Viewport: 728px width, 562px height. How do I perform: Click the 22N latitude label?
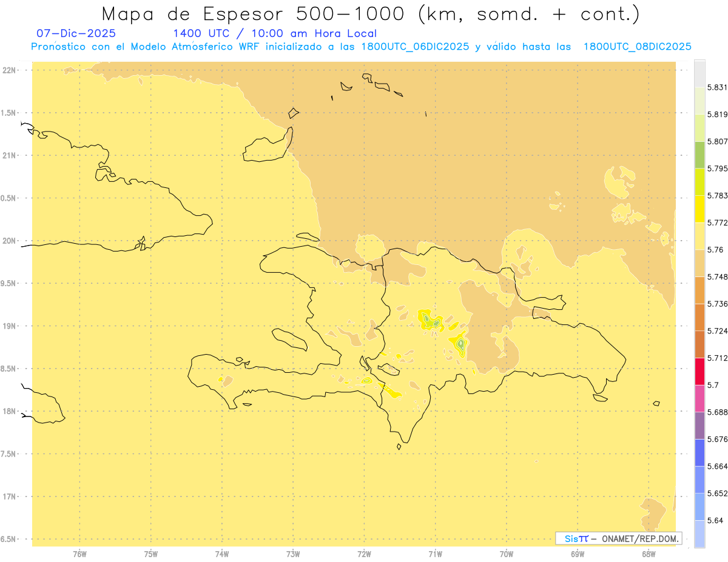point(8,70)
